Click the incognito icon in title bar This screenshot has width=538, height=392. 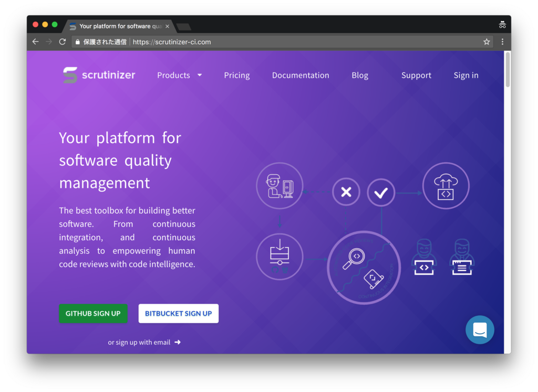click(x=502, y=25)
